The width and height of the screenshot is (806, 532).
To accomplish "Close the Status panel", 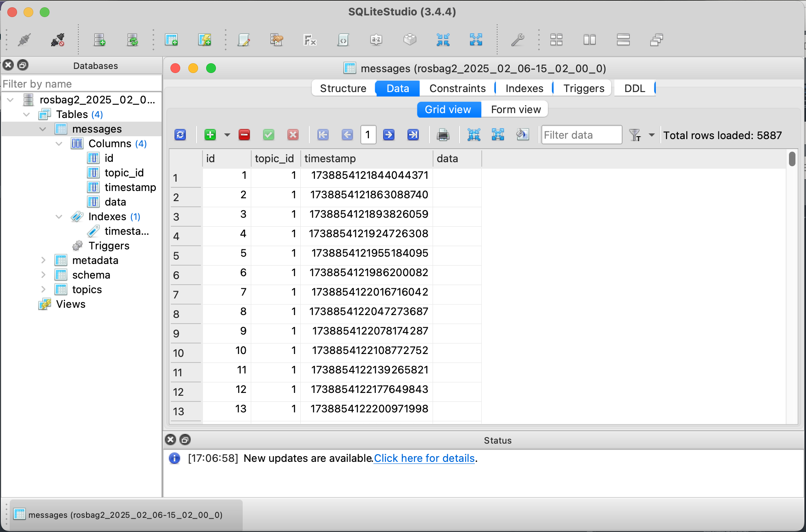I will coord(171,440).
